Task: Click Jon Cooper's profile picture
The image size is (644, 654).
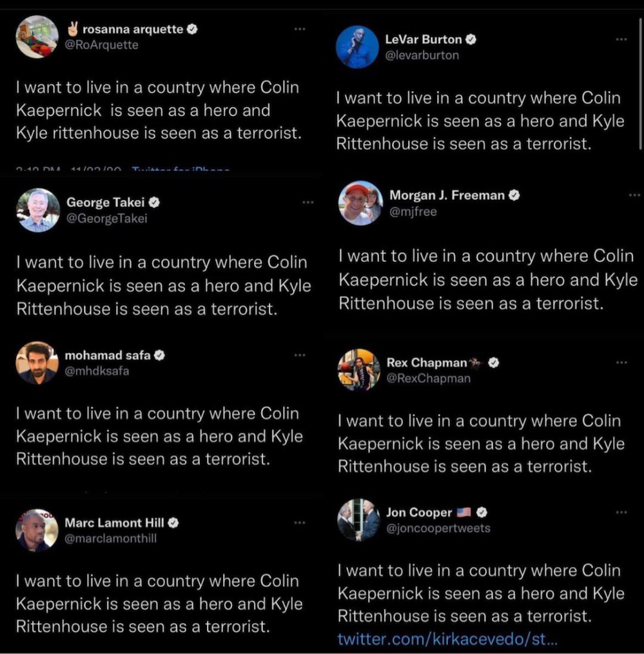Action: click(359, 520)
